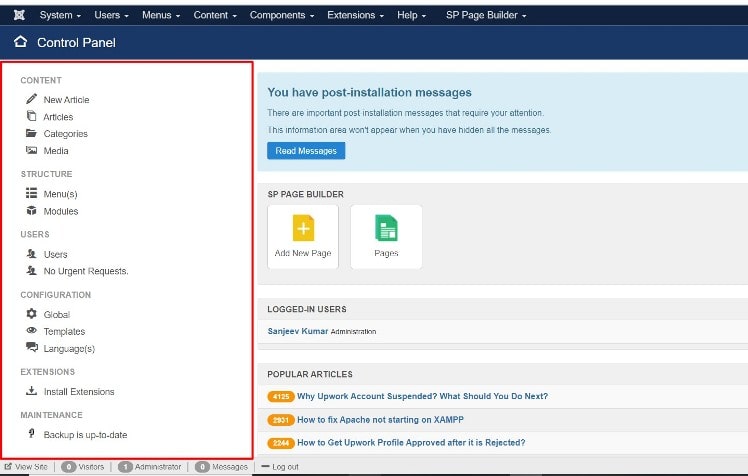Screen dimensions: 748x476
Task: Click the external link icon beside View Site
Action: pos(8,466)
